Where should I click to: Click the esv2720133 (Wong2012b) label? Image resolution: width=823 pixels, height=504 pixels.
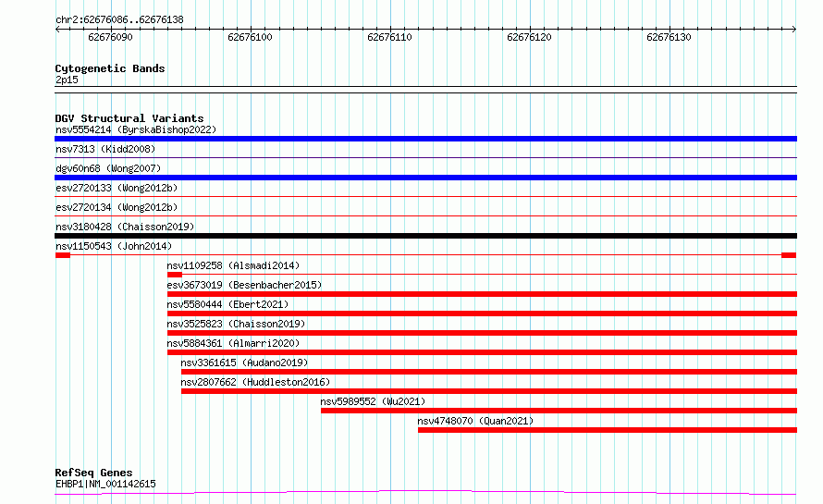pyautogui.click(x=117, y=188)
